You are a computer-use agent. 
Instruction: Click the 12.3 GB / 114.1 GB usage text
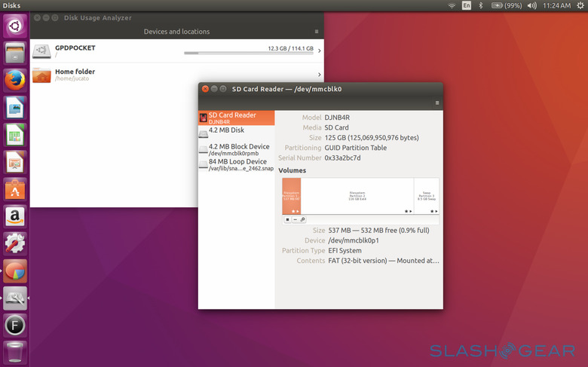click(x=291, y=48)
